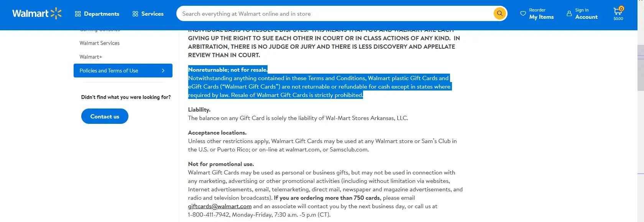Click the Reorder heart icon
Image resolution: width=644 pixels, height=222 pixels.
click(523, 13)
